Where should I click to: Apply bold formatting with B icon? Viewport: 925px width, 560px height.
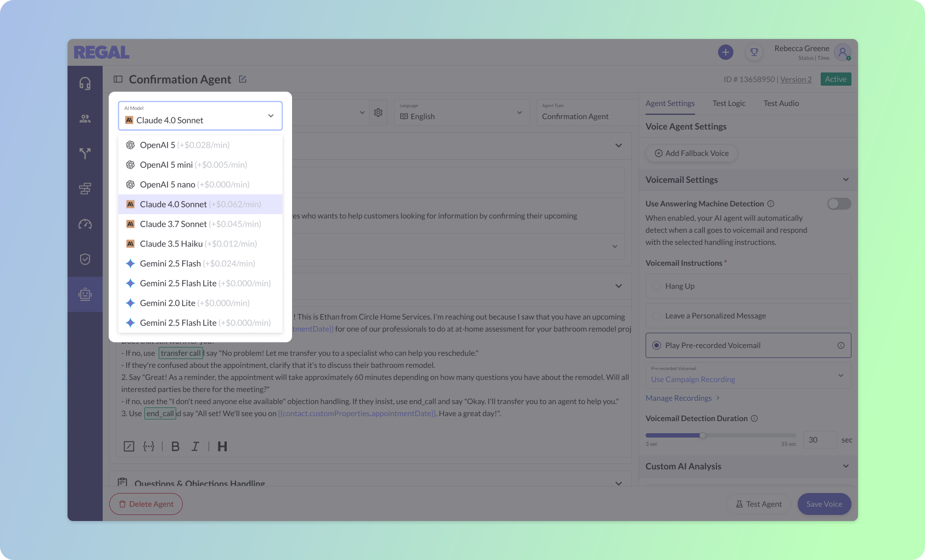pyautogui.click(x=176, y=446)
